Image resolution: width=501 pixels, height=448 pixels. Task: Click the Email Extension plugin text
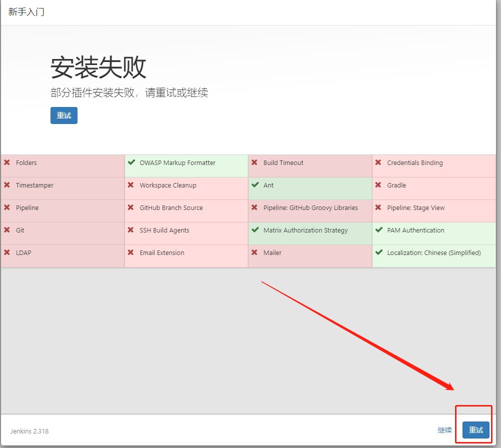[161, 253]
